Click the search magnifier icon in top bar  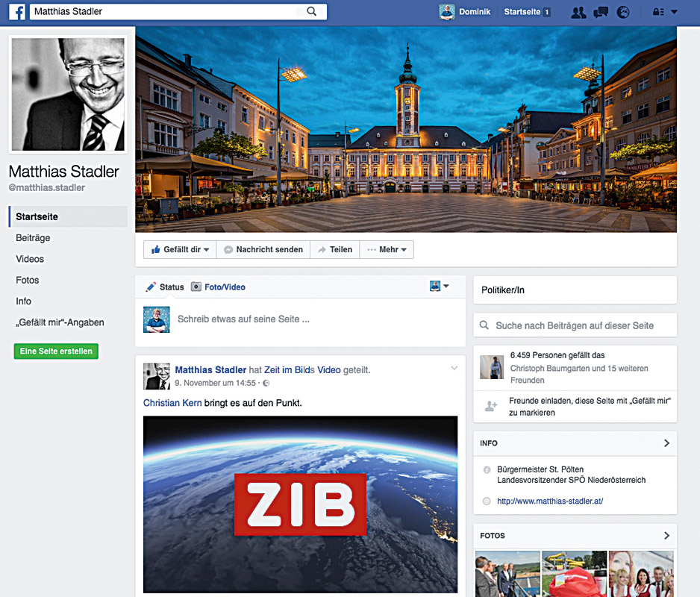coord(312,12)
